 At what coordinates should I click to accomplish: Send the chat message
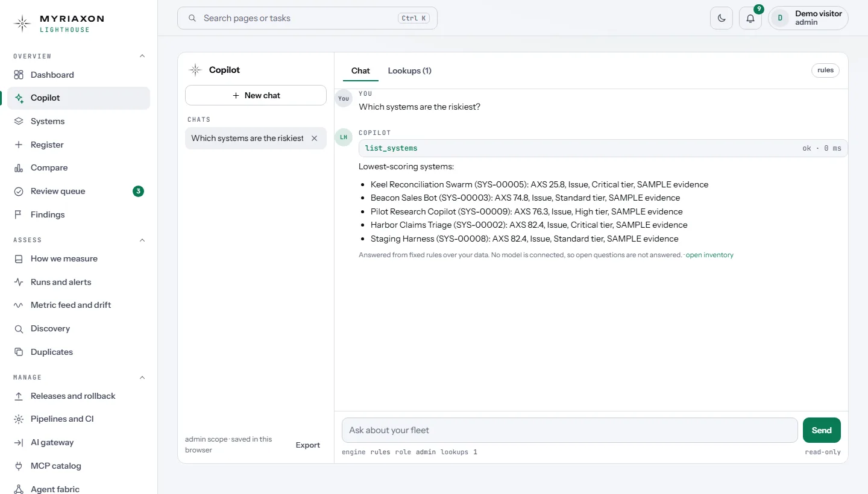point(822,430)
